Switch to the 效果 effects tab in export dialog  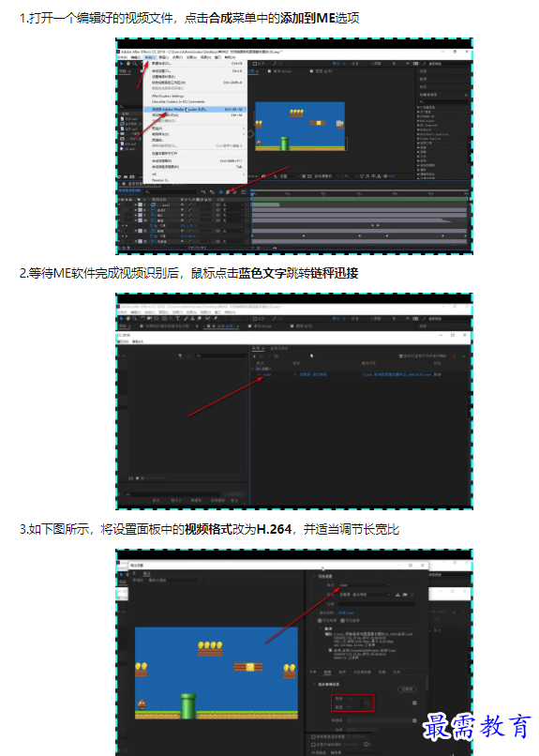(x=312, y=673)
